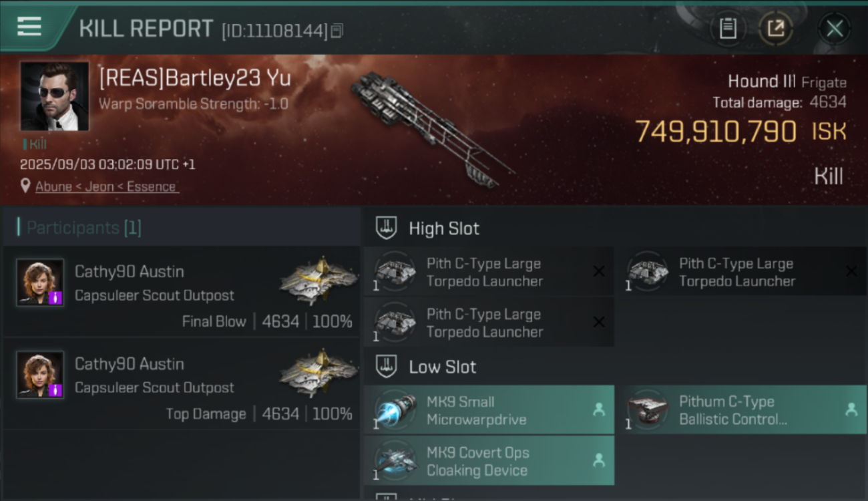The height and width of the screenshot is (501, 868).
Task: Select the Final Blow participant ship icon
Action: tap(318, 281)
